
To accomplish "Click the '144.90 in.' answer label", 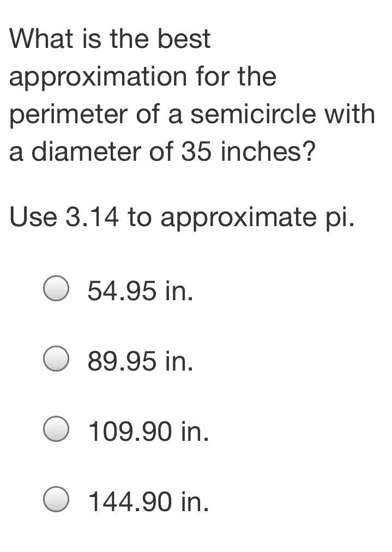I will 149,501.
